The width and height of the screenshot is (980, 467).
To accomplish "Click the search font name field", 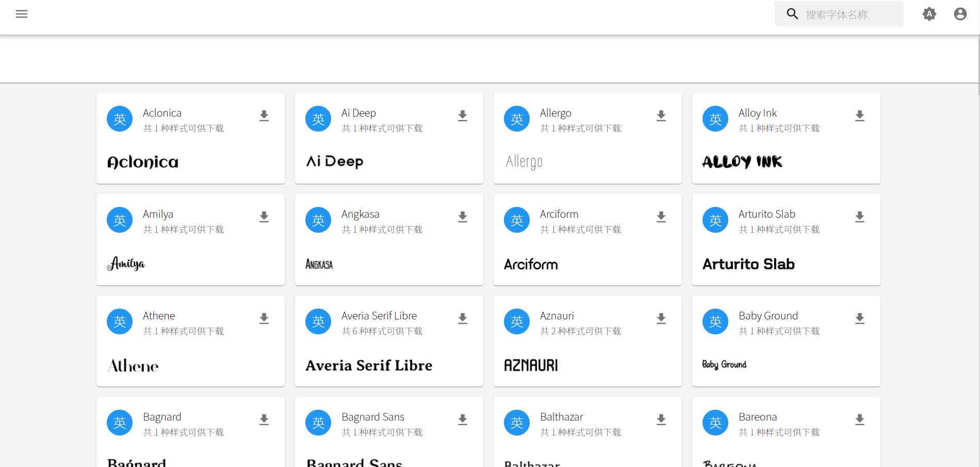I will (851, 14).
